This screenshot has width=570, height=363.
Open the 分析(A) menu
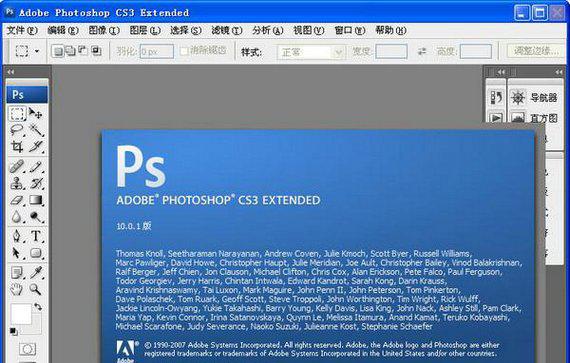[x=268, y=31]
